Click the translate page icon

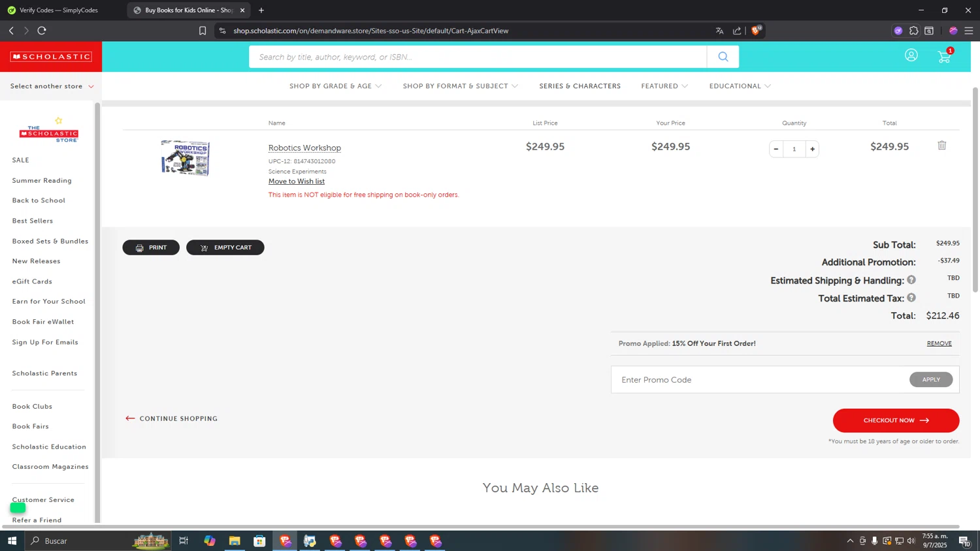click(x=719, y=31)
